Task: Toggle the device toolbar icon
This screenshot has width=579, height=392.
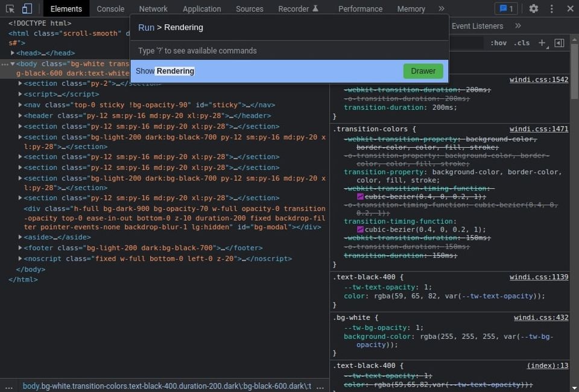Action: [x=27, y=9]
